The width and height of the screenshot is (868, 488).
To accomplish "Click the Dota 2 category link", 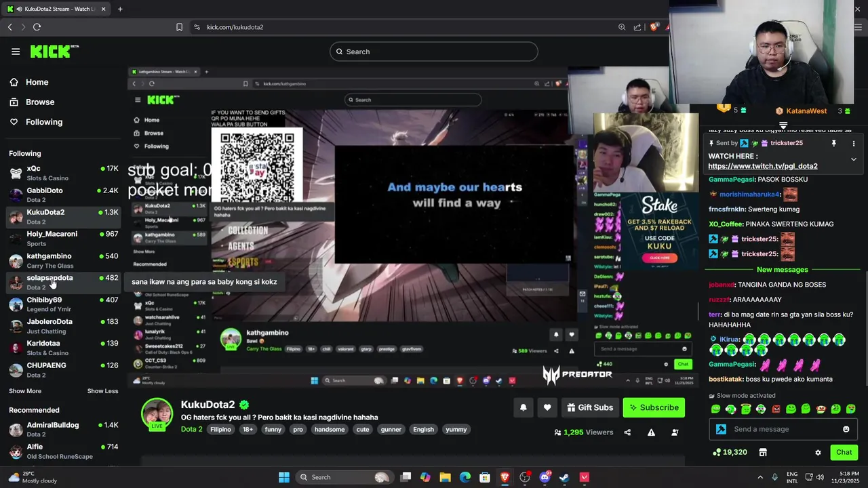I will coord(191,429).
